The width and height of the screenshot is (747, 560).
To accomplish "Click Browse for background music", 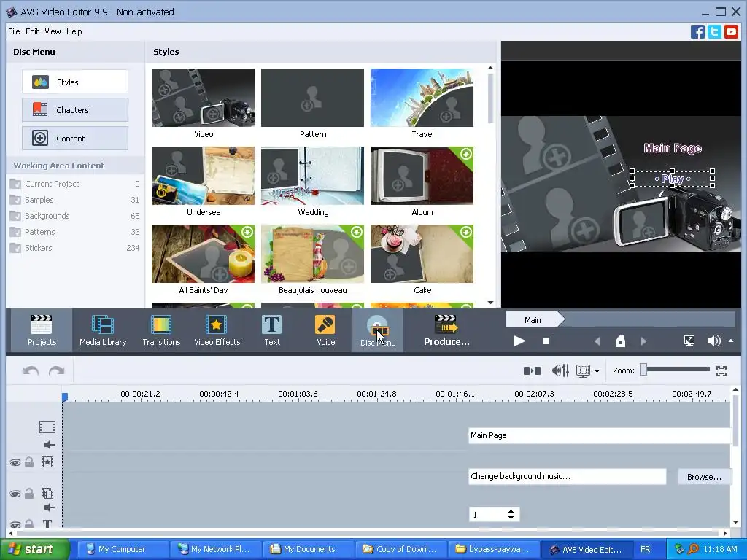I will click(x=704, y=477).
